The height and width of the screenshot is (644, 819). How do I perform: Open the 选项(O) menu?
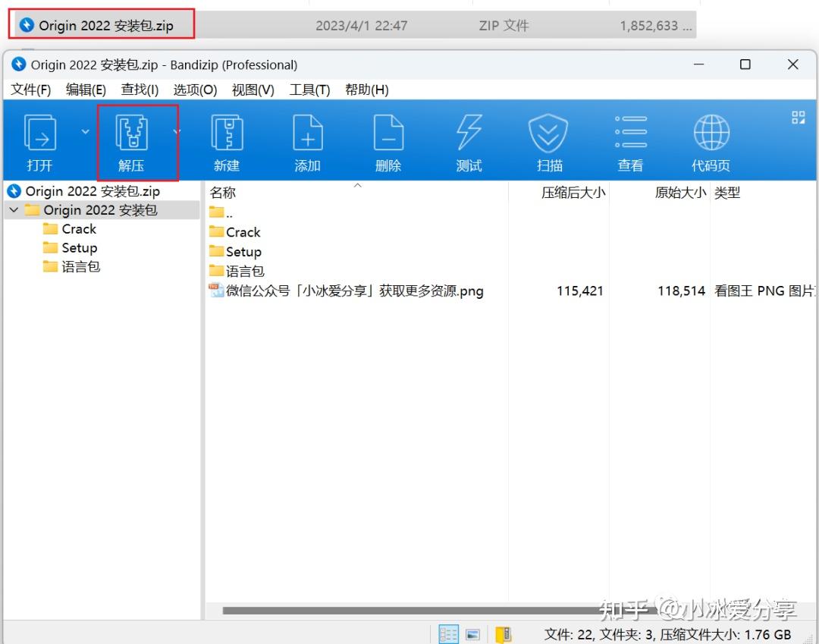(x=194, y=89)
